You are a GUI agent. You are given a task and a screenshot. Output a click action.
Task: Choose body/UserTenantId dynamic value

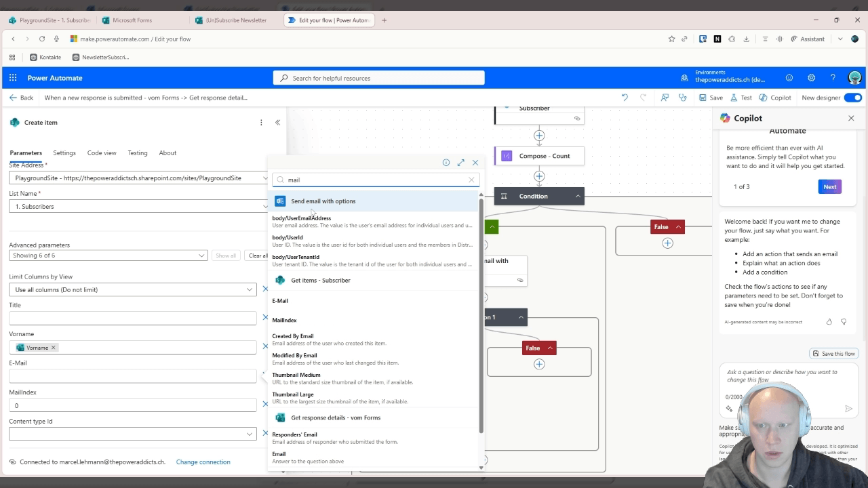372,260
